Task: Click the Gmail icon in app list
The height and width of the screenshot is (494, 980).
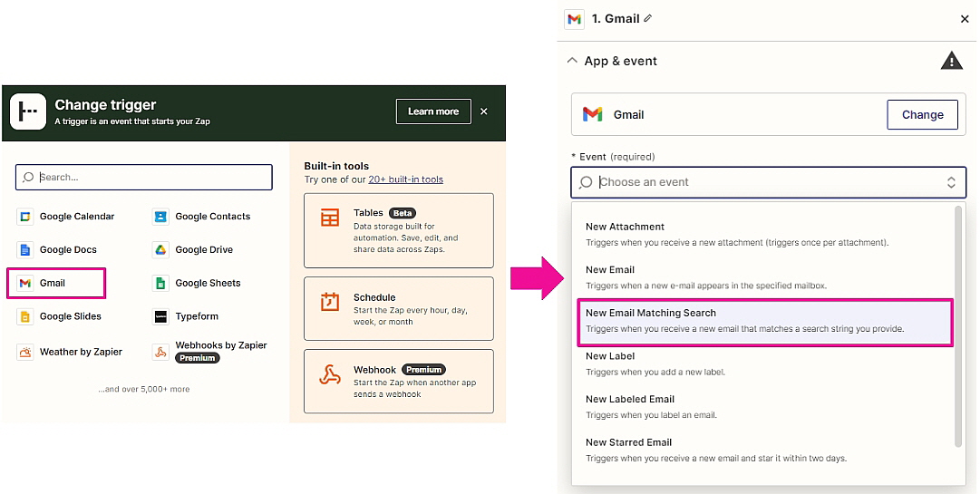Action: click(24, 283)
